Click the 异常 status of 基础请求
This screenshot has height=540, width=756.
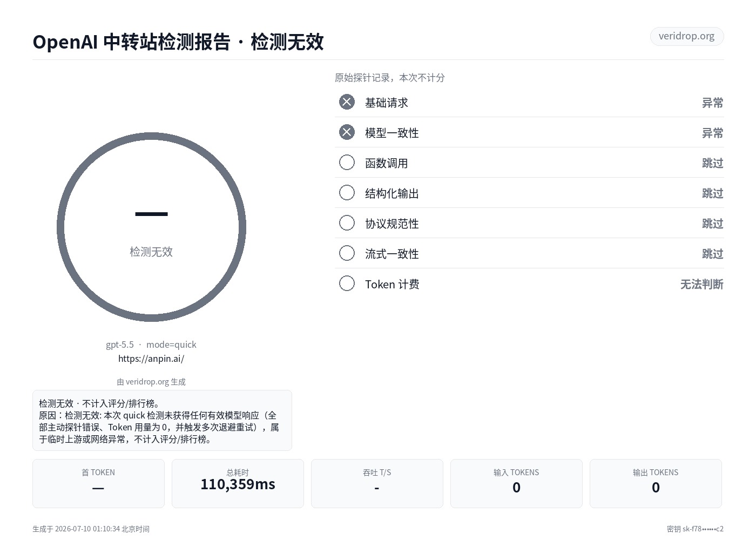click(x=712, y=103)
